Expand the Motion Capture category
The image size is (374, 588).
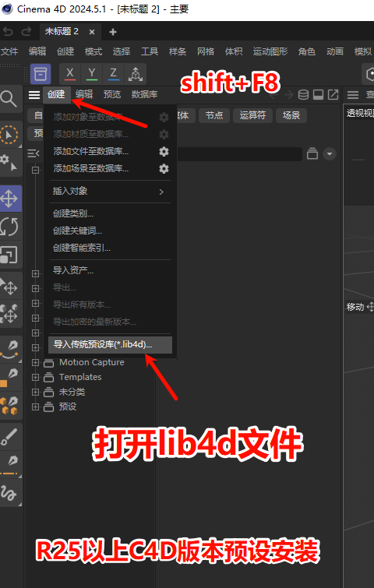(35, 362)
